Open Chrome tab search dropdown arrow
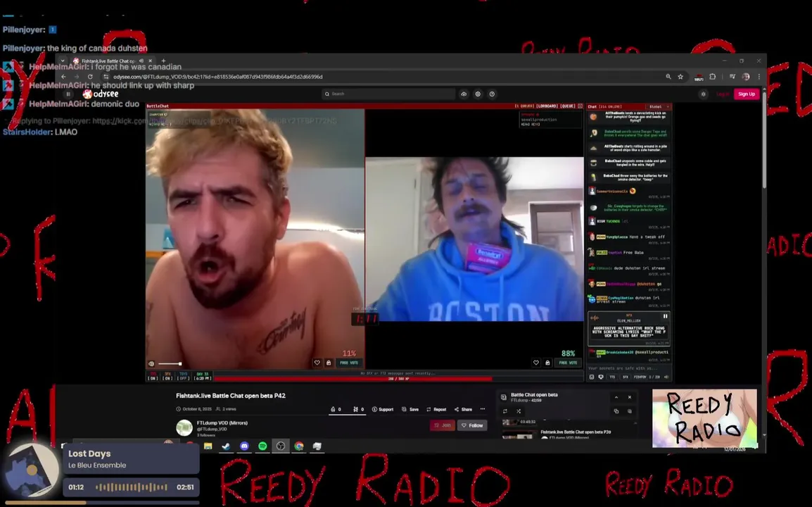Image resolution: width=812 pixels, height=507 pixels. (x=63, y=61)
